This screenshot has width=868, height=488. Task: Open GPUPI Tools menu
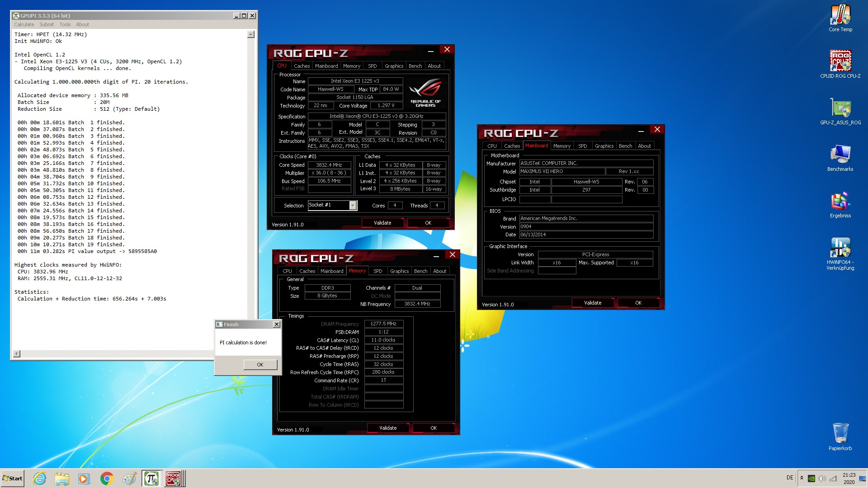pyautogui.click(x=65, y=24)
